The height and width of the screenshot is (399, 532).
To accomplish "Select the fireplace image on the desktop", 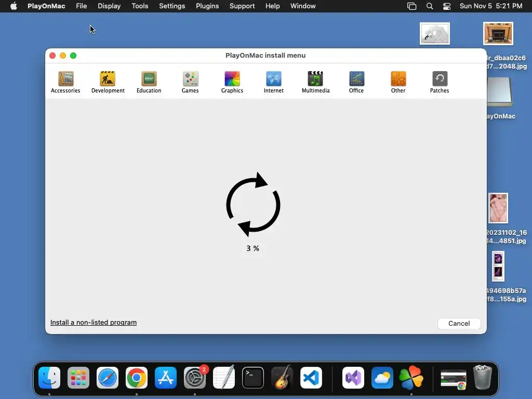I will [x=498, y=34].
